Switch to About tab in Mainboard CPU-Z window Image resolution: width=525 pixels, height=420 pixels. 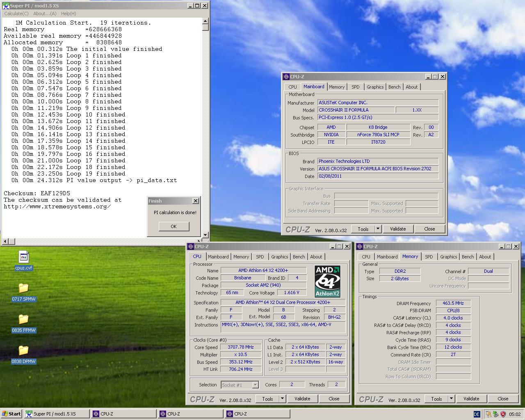[412, 87]
